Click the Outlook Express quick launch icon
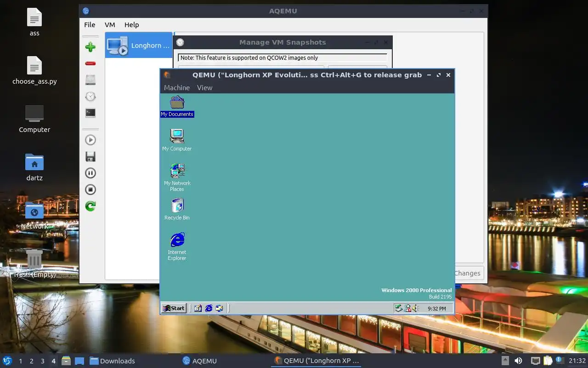The height and width of the screenshot is (368, 588). pos(219,308)
